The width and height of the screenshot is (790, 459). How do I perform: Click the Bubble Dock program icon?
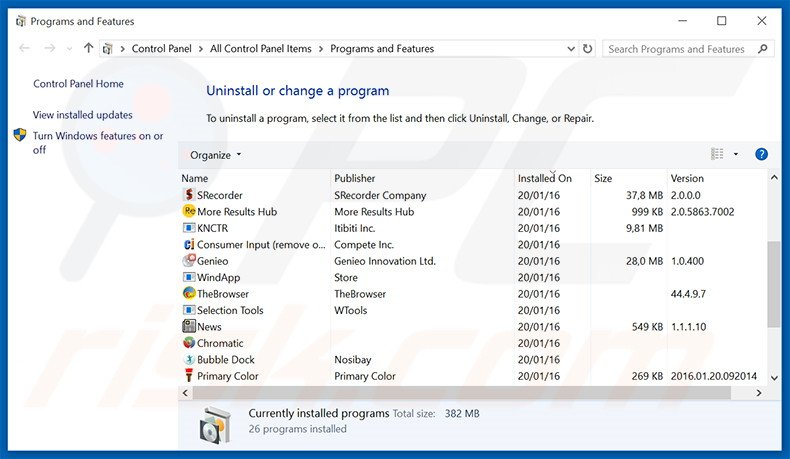tap(189, 359)
